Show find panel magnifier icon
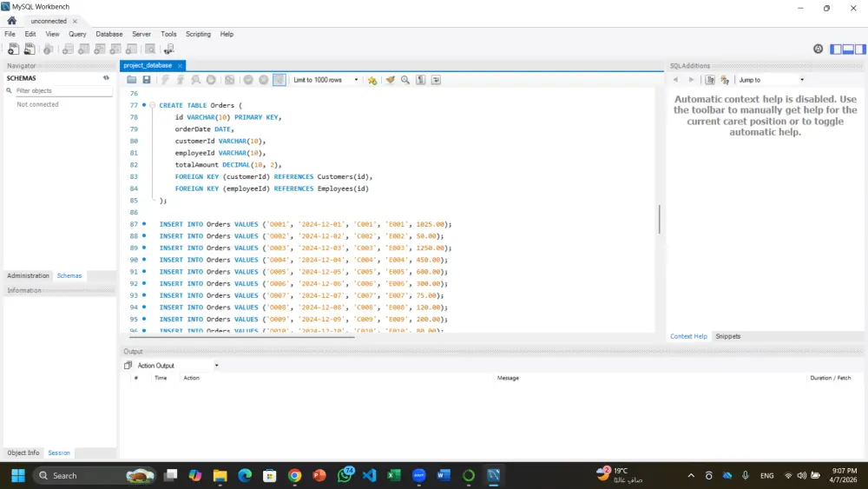This screenshot has height=489, width=868. click(405, 80)
